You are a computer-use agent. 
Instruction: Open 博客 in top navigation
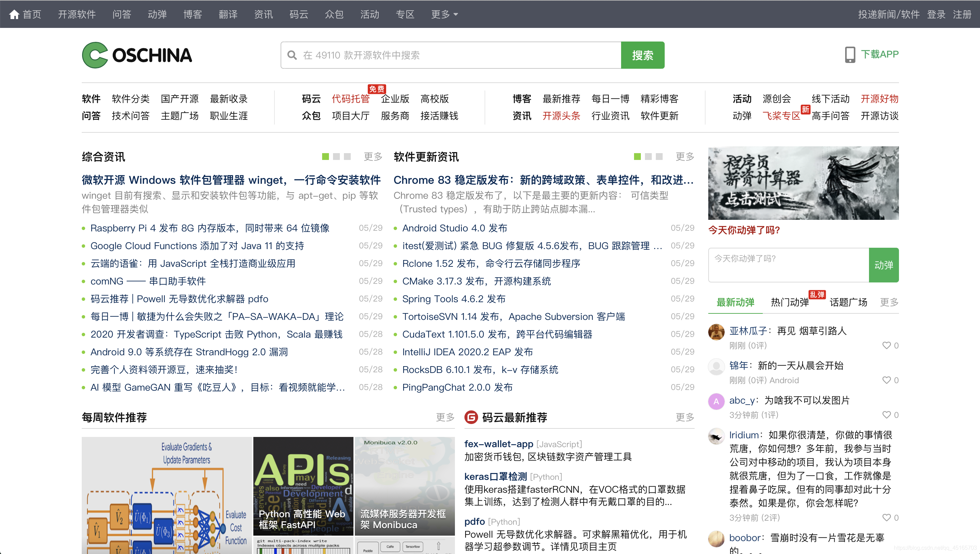[x=193, y=14]
